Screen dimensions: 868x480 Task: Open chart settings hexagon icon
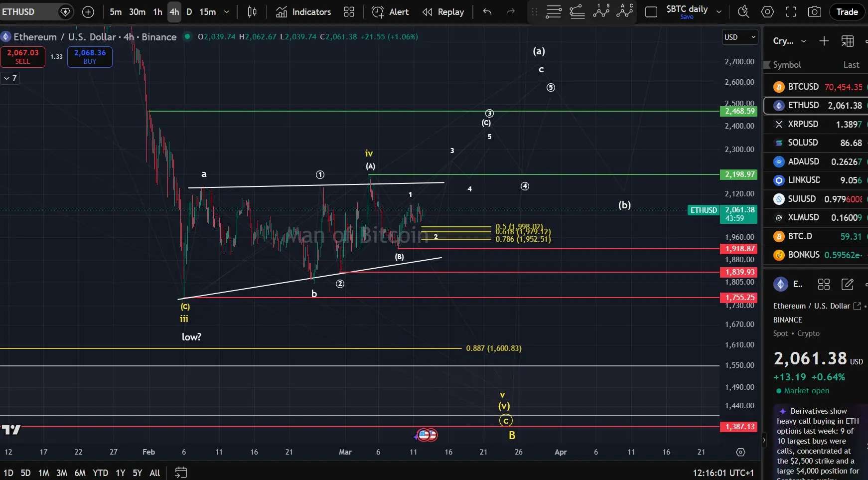pyautogui.click(x=767, y=12)
